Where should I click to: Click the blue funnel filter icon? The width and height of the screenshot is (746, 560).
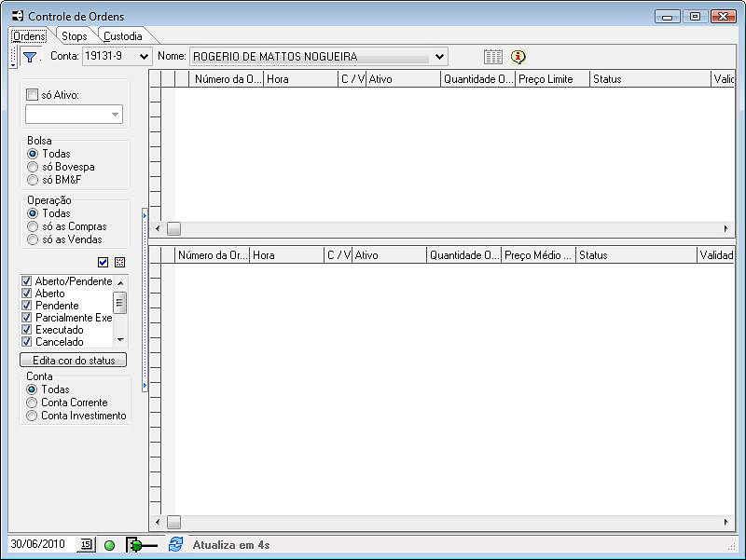coord(30,57)
